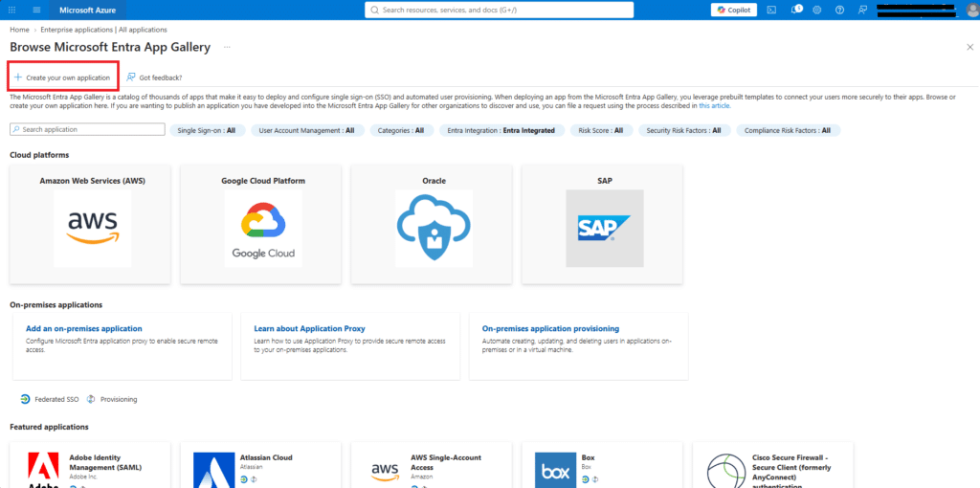Open Enterprise applications breadcrumb
Screen dimensions: 980x488
[103, 30]
